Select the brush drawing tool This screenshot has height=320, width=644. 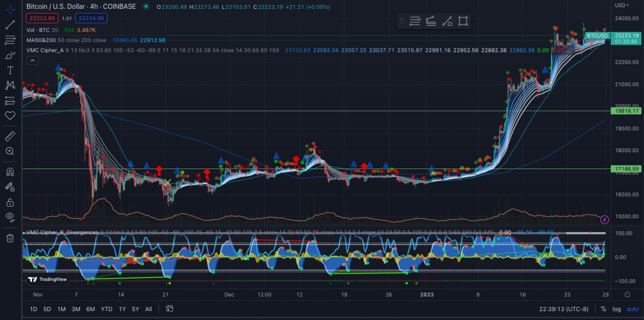click(x=10, y=55)
